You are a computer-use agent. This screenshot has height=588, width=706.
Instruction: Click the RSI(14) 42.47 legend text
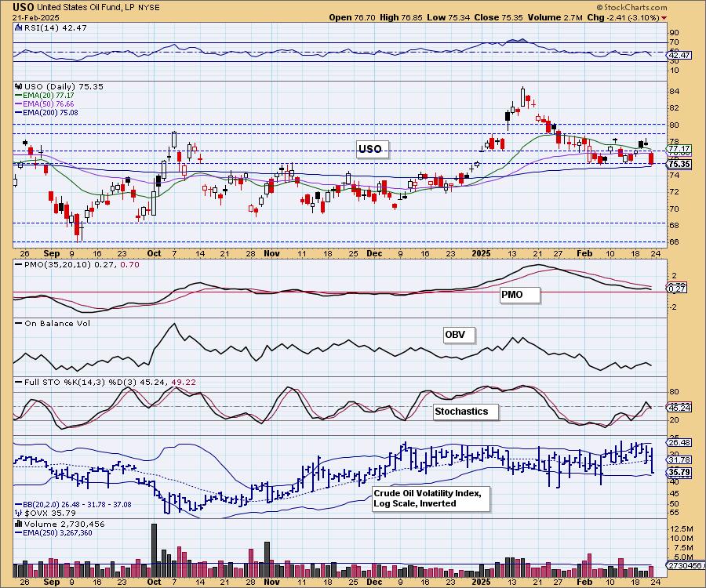tap(56, 27)
